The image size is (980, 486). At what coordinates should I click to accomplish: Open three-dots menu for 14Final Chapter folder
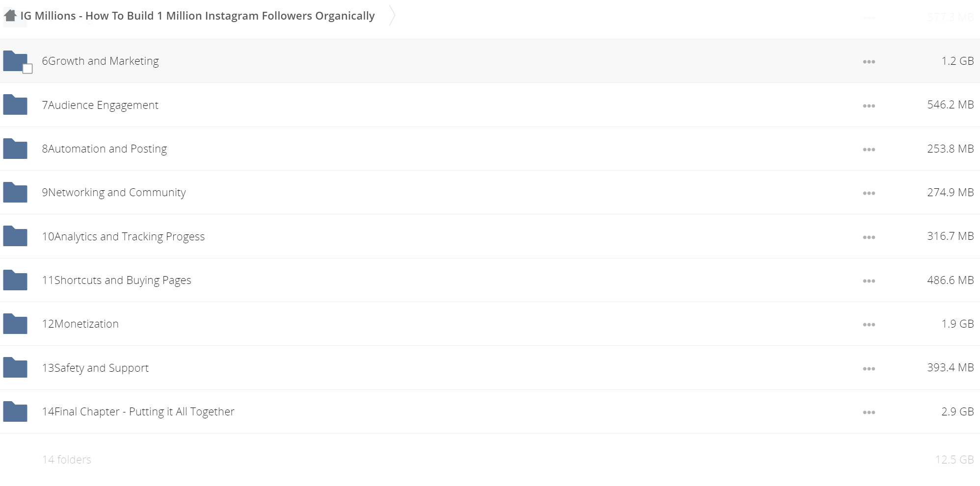click(869, 412)
